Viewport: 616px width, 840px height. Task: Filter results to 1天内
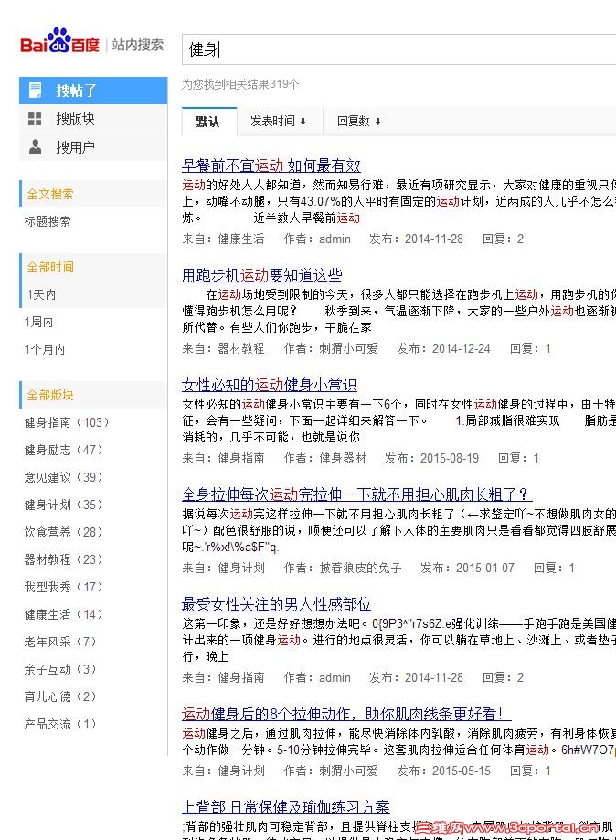pos(41,294)
